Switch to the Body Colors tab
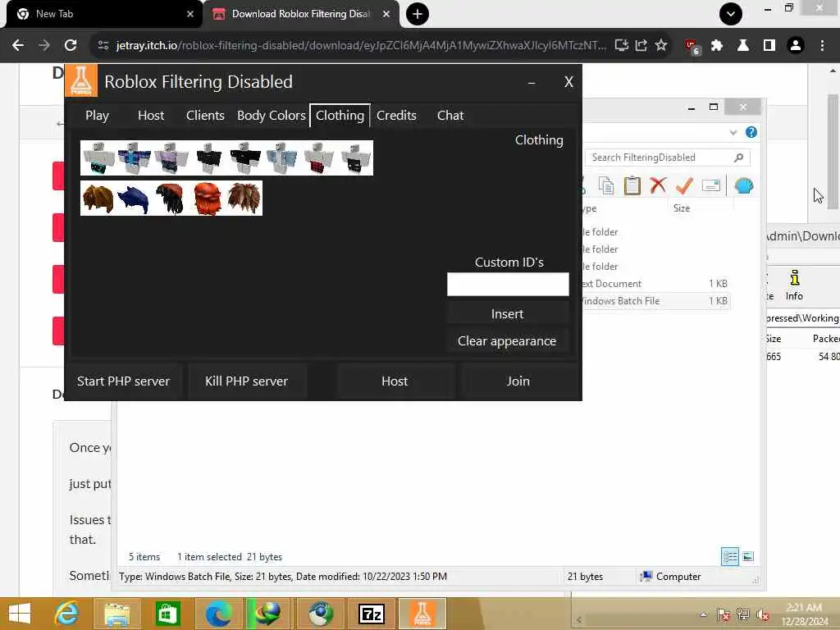Image resolution: width=840 pixels, height=630 pixels. pos(271,115)
